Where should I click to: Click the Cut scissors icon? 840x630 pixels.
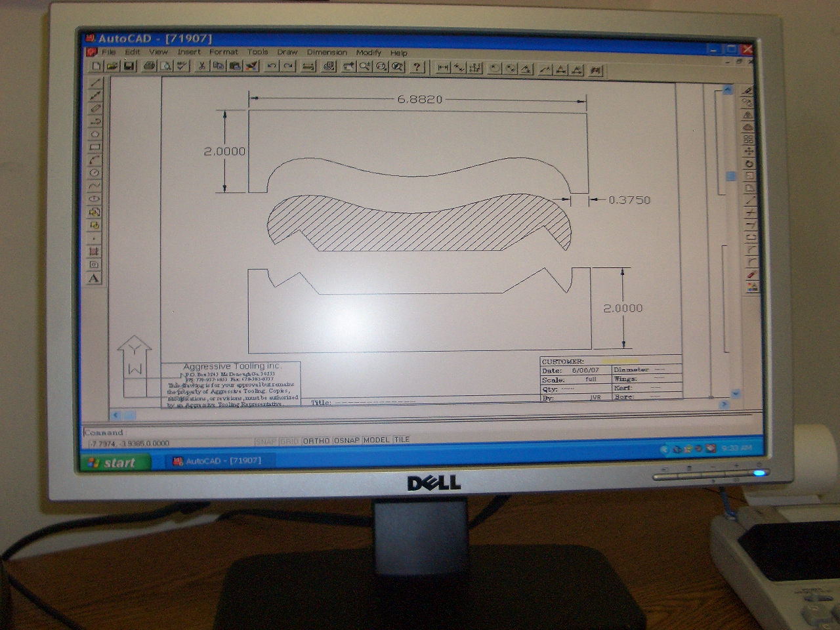click(202, 66)
